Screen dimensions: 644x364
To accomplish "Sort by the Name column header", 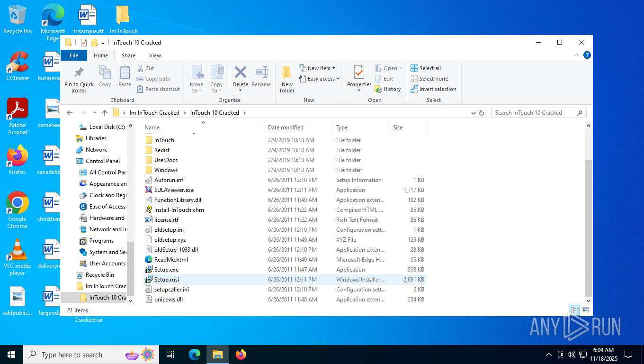I will pos(203,127).
